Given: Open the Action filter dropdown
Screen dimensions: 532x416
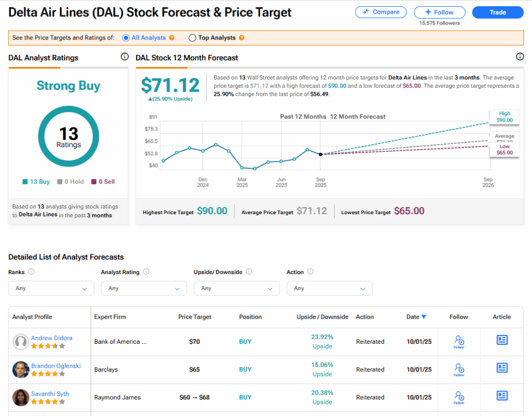Looking at the screenshot, I should (x=329, y=288).
